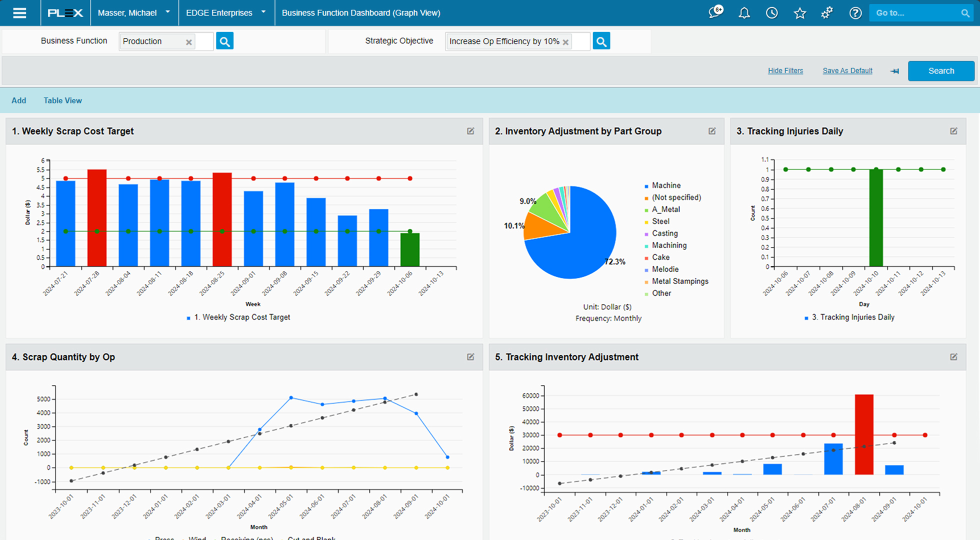This screenshot has width=980, height=540.
Task: Select the Machine legend swatch in pie chart
Action: [647, 185]
